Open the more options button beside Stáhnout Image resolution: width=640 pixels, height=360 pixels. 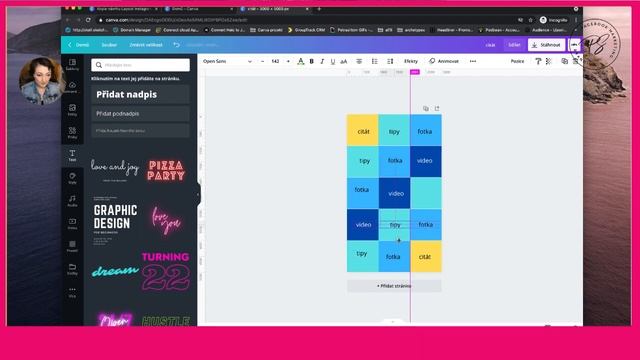574,45
